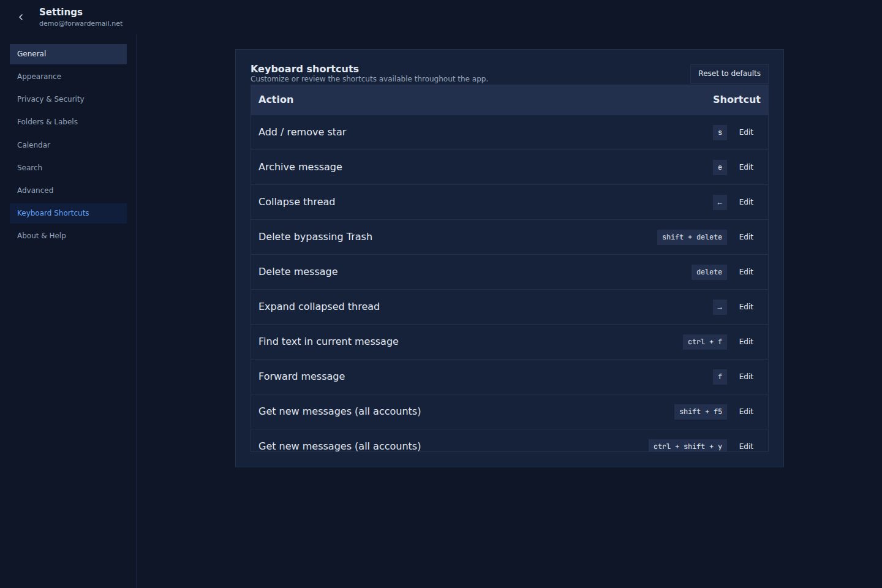Click the 'shift + f5' key badge
The width and height of the screenshot is (882, 588).
tap(701, 412)
